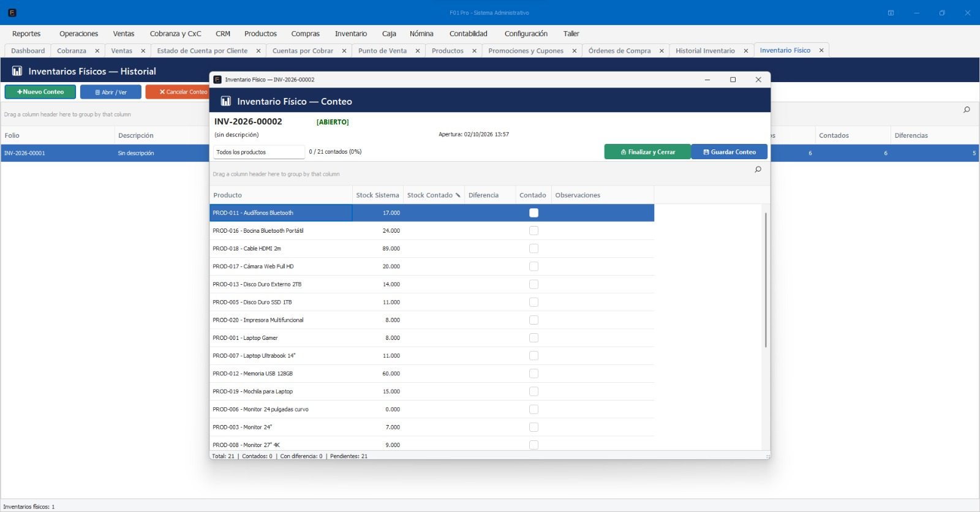
Task: Open the Reportes menu
Action: pos(26,34)
